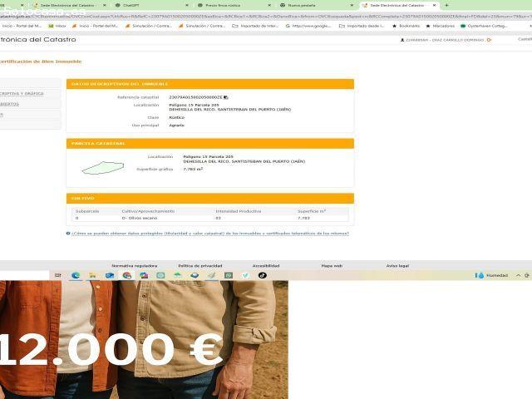Screen dimensions: 532x399
Task: Click the Agrario uso principal value
Action: coord(177,126)
